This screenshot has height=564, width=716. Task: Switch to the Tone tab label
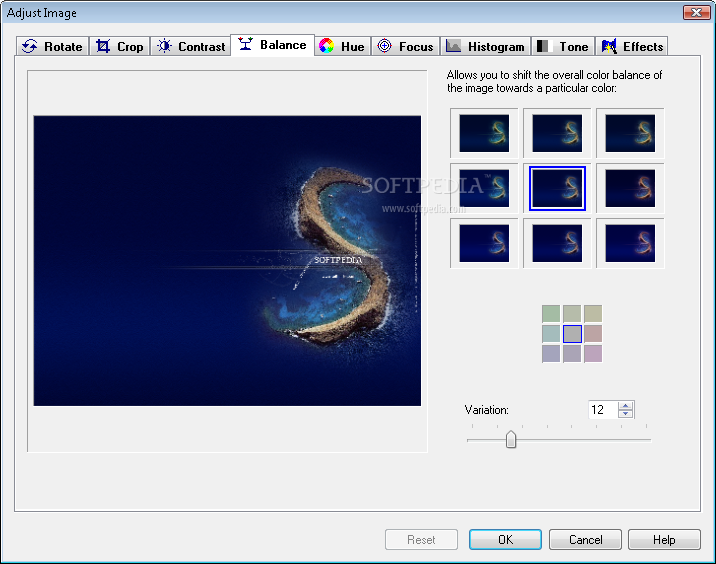click(x=574, y=47)
